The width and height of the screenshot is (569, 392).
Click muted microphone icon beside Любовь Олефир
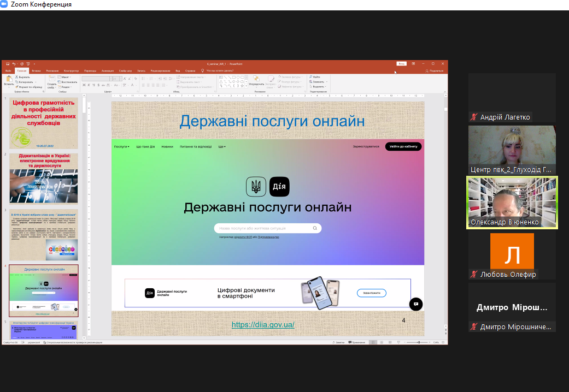(473, 274)
